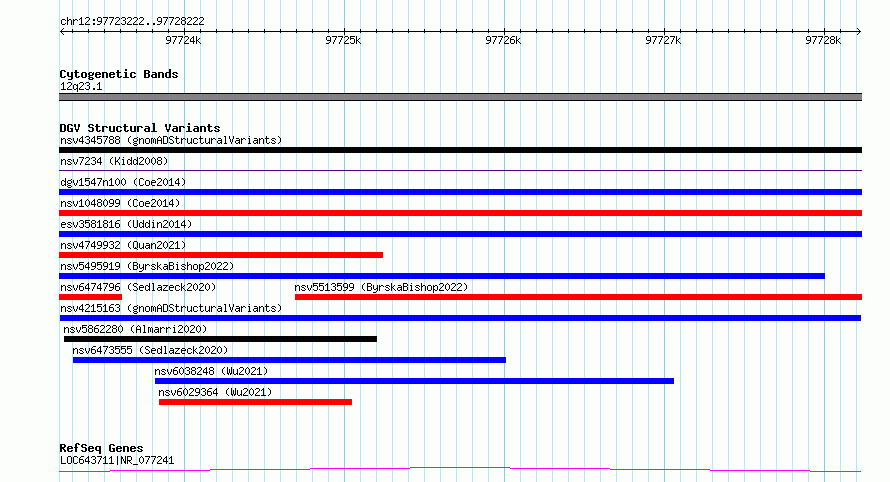Click the nsv1048099 red variant bar
This screenshot has width=890, height=482.
tap(460, 213)
